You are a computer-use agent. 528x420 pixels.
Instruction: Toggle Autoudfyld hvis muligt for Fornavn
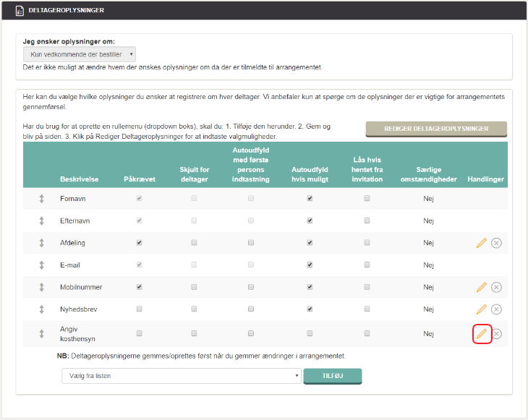coord(310,199)
